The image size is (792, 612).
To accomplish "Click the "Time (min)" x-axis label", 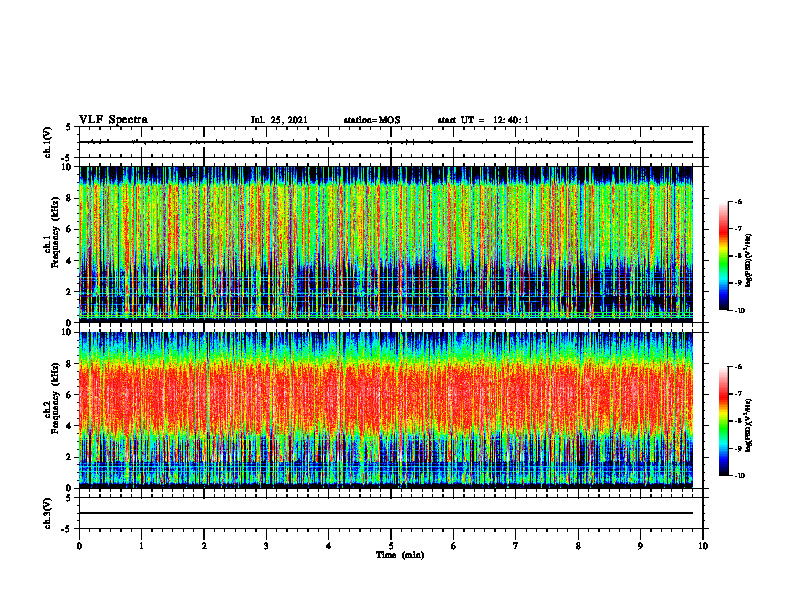I will (400, 555).
